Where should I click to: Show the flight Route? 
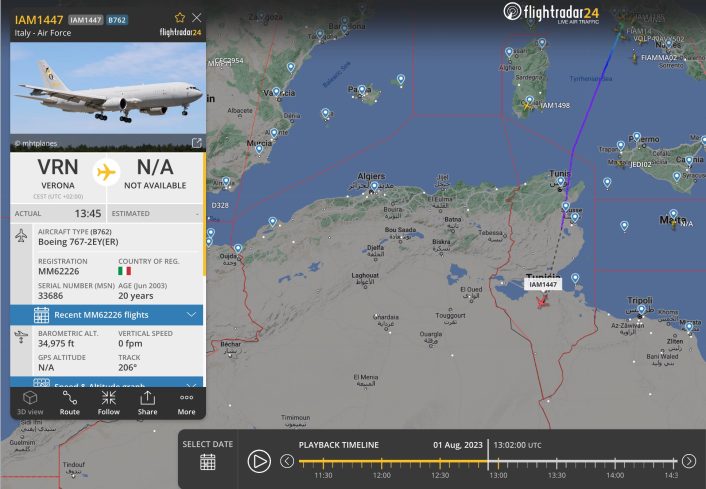point(69,403)
